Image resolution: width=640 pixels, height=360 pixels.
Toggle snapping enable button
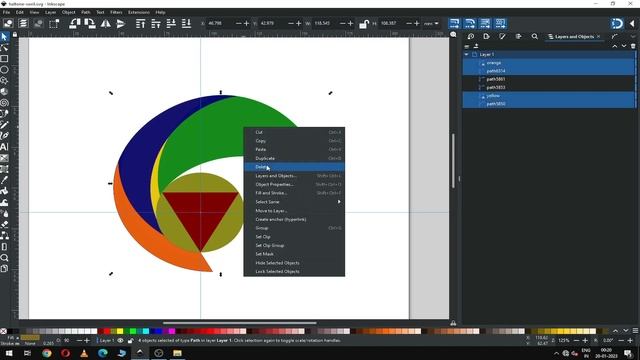[x=617, y=23]
